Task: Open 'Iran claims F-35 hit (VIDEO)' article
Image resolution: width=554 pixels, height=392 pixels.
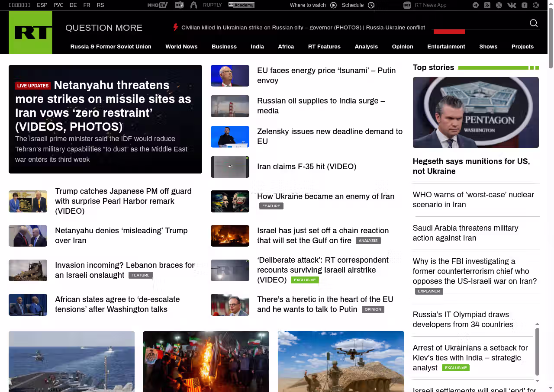Action: (306, 167)
